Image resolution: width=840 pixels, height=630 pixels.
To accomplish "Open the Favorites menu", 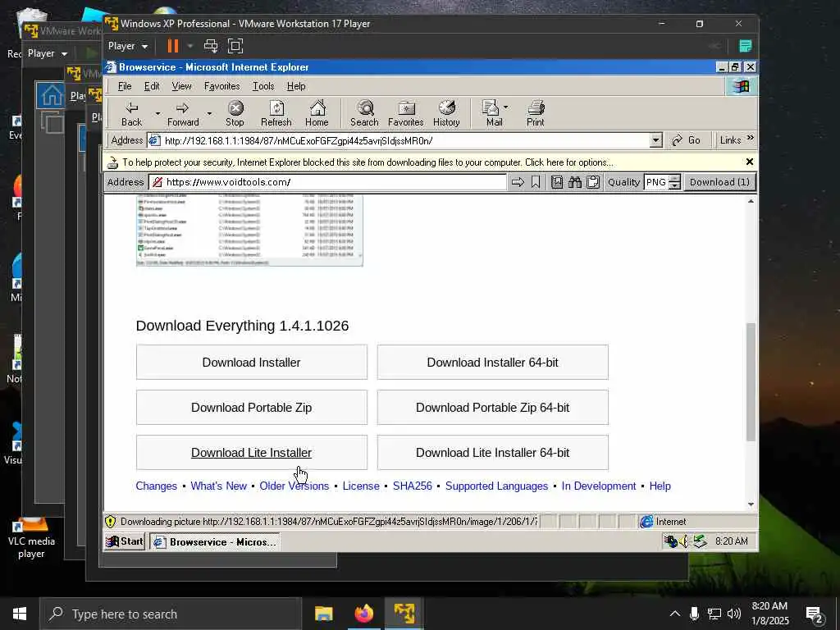I will (221, 86).
